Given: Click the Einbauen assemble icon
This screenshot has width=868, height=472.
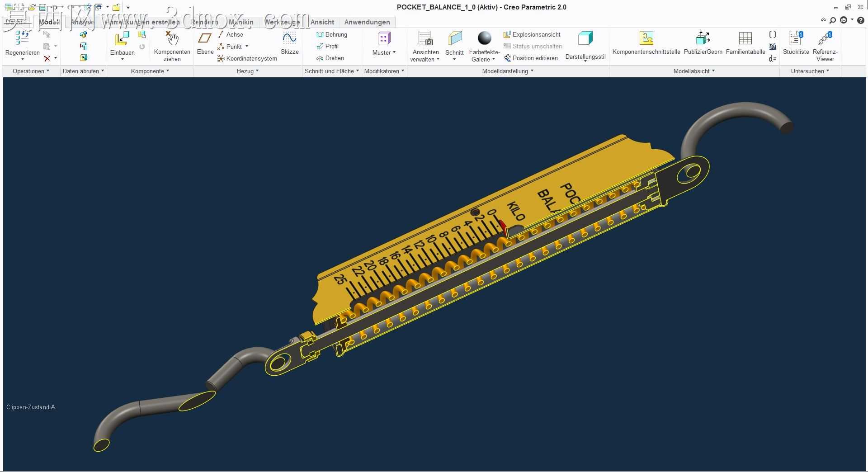Looking at the screenshot, I should point(122,39).
